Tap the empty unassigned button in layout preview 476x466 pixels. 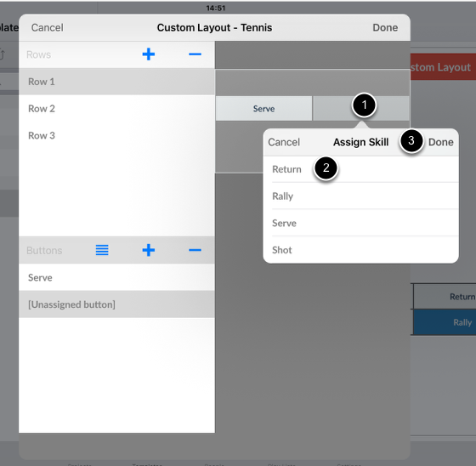[360, 109]
